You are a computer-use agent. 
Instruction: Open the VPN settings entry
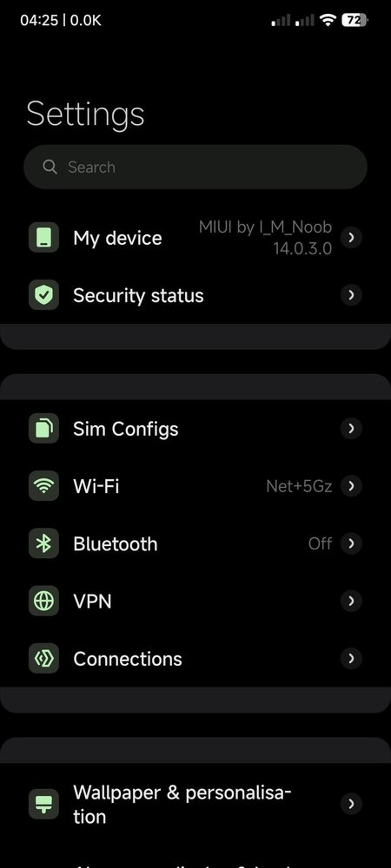pos(195,602)
